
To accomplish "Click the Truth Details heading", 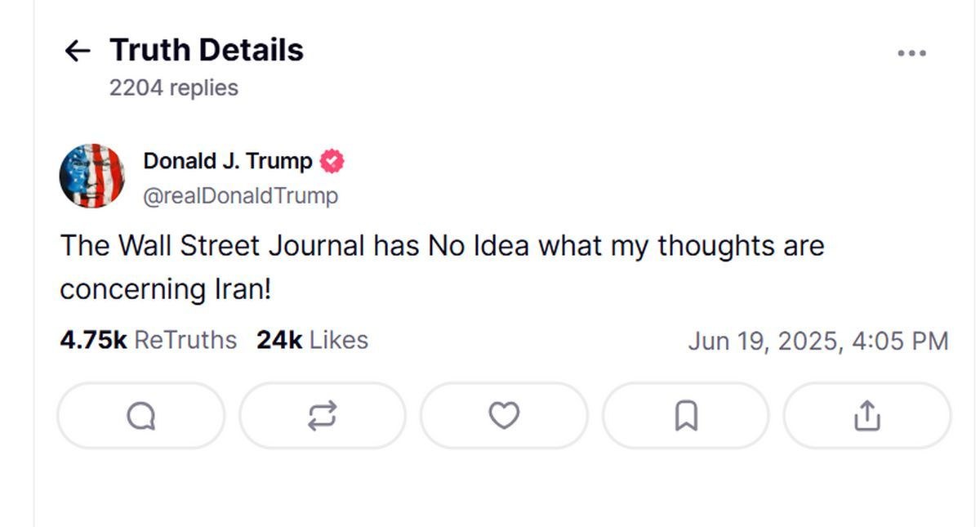I will click(x=207, y=51).
